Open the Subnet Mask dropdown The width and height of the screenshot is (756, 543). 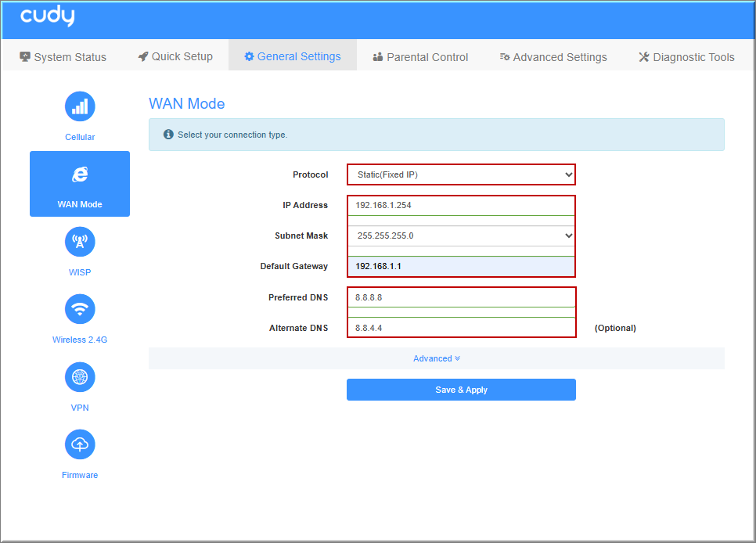[461, 236]
